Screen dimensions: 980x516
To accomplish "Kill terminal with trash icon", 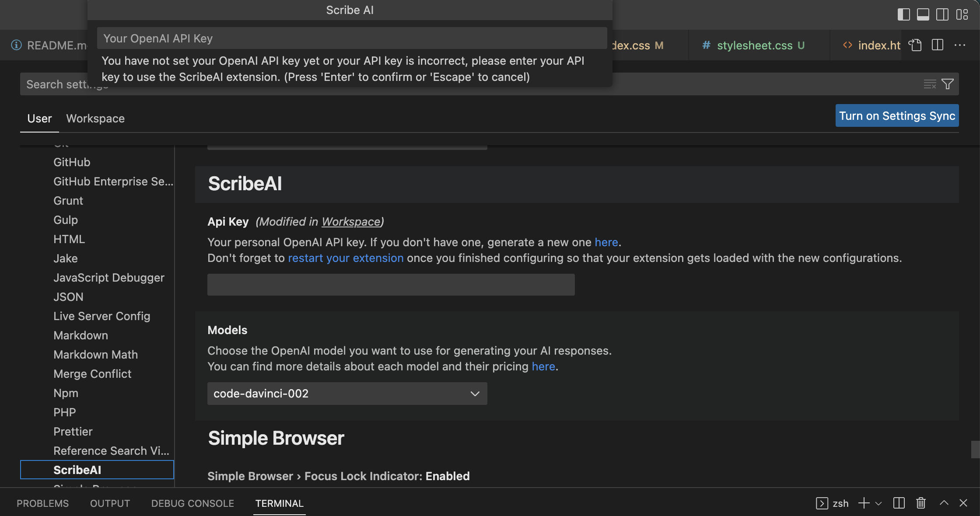I will click(921, 503).
